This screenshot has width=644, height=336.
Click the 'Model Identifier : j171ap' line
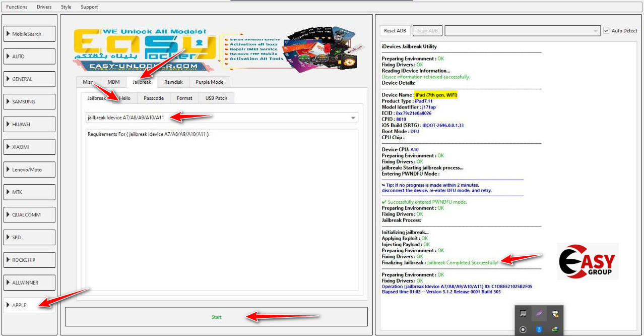pos(409,107)
